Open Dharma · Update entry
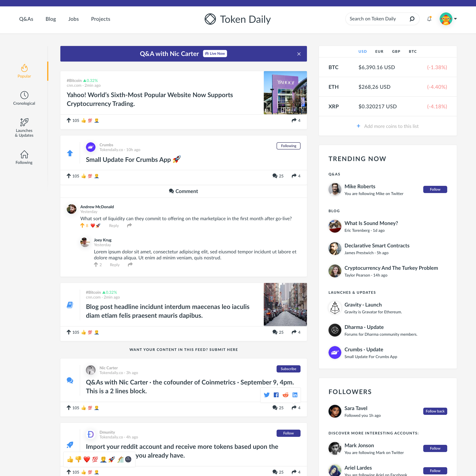 (x=364, y=327)
